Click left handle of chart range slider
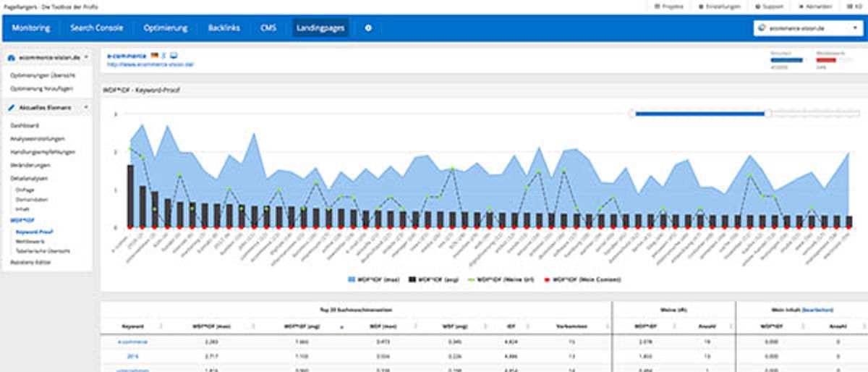 tap(632, 113)
